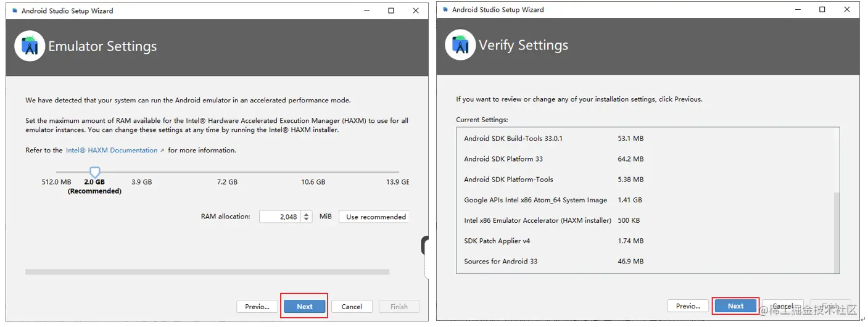Select Android SDK Build-Tools 33.0.1 row
868x327 pixels.
pos(644,138)
